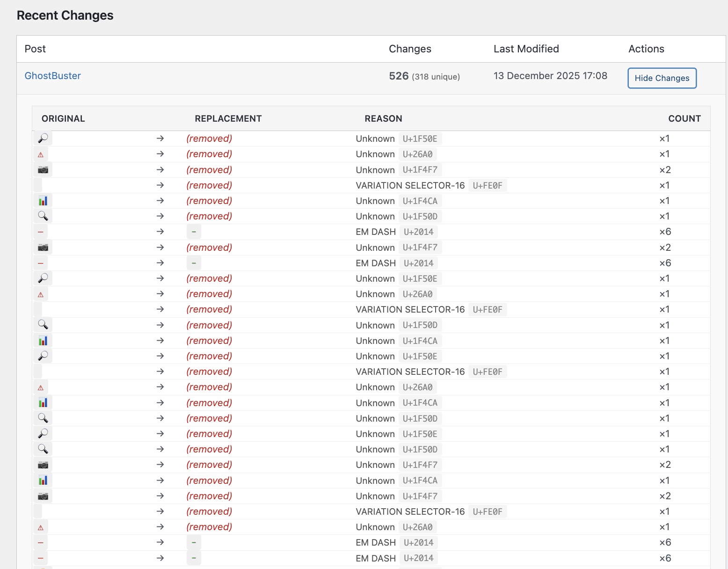Screen dimensions: 728x569
Task: Click the Changes column header
Action: (x=410, y=49)
